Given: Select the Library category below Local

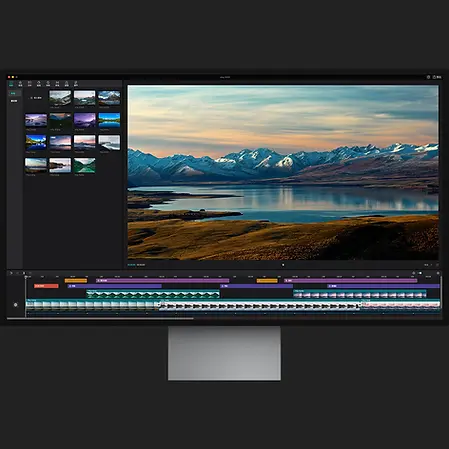Looking at the screenshot, I should (14, 101).
